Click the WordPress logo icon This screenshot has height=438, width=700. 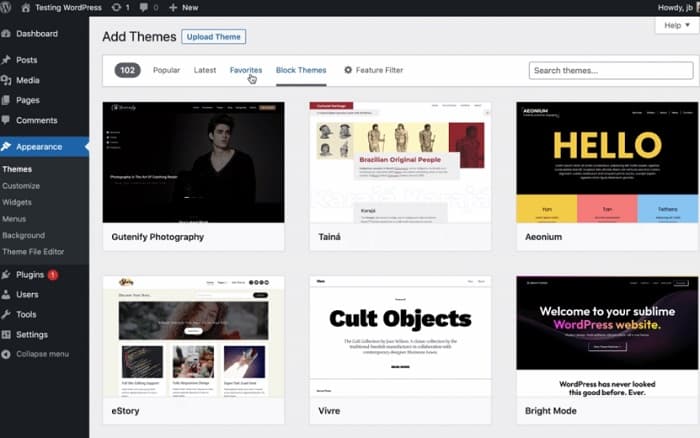pos(5,8)
